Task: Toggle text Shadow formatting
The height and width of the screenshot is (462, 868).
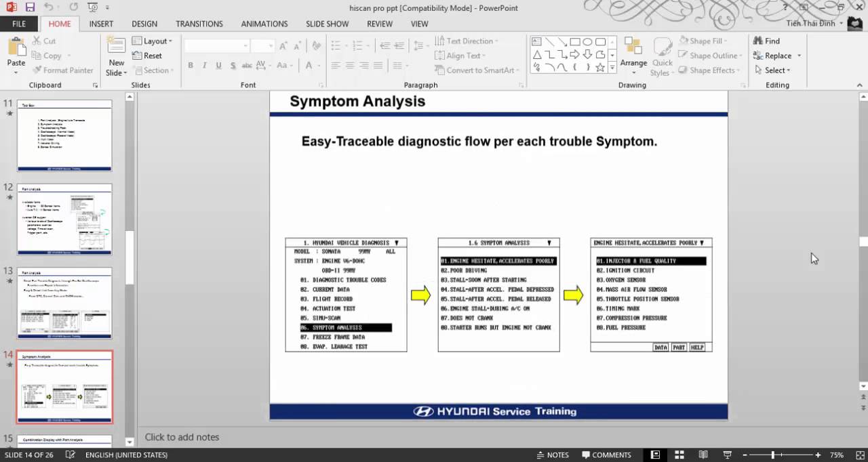Action: 233,66
